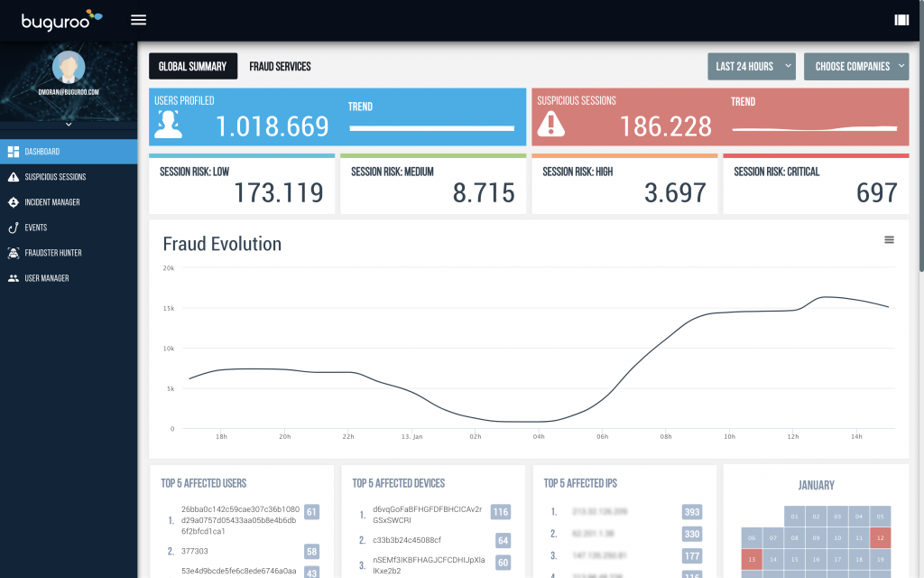Click the Dashboard grid icon in sidebar
This screenshot has width=924, height=578.
13,152
